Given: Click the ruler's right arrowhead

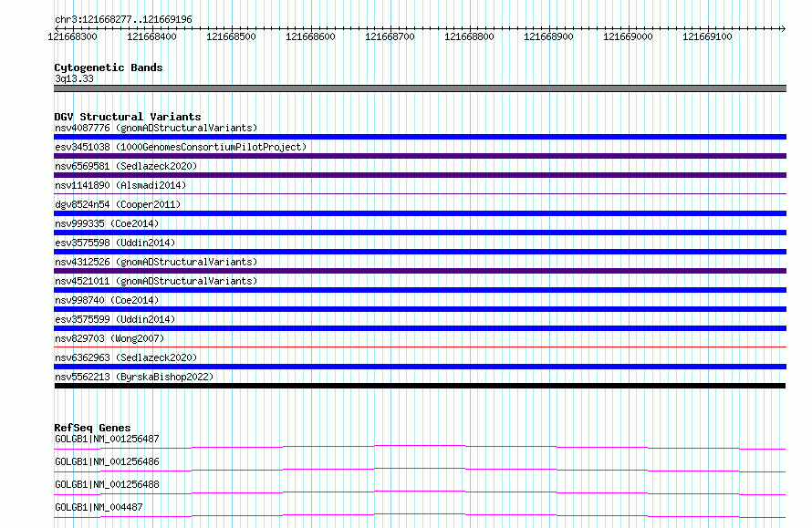Looking at the screenshot, I should [x=783, y=28].
